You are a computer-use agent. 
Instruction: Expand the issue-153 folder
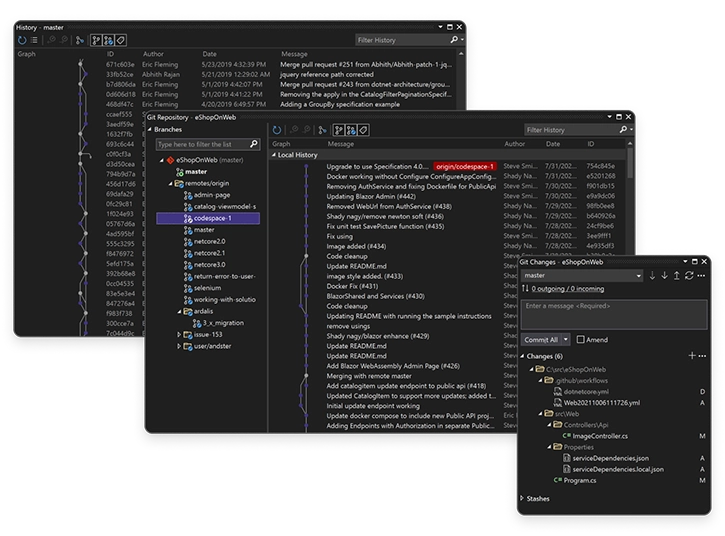[179, 334]
